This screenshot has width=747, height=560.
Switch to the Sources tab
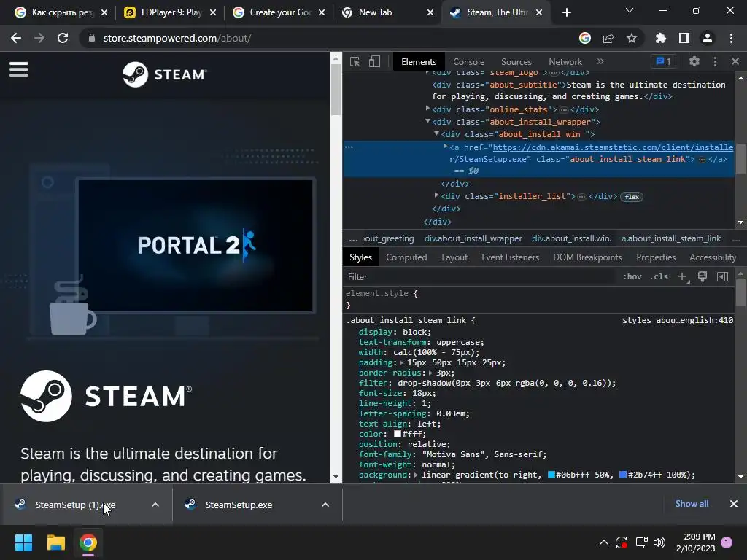pyautogui.click(x=516, y=62)
